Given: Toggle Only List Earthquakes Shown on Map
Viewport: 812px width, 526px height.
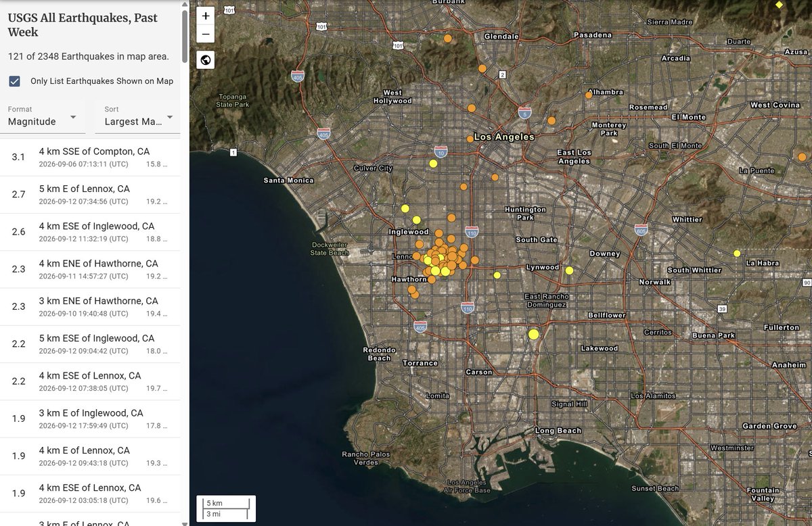Looking at the screenshot, I should 15,81.
